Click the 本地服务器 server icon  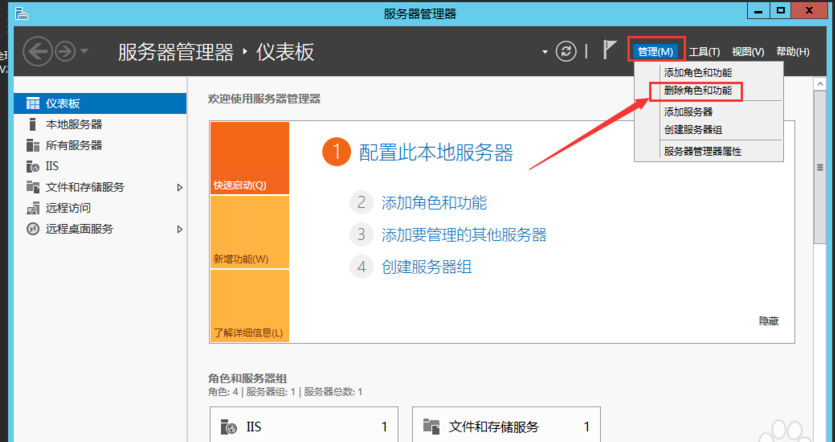[x=32, y=124]
